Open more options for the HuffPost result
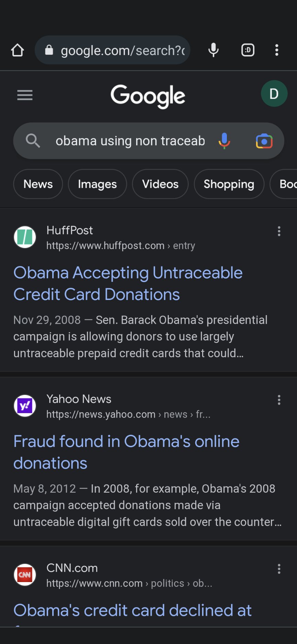This screenshot has height=644, width=297. click(279, 231)
